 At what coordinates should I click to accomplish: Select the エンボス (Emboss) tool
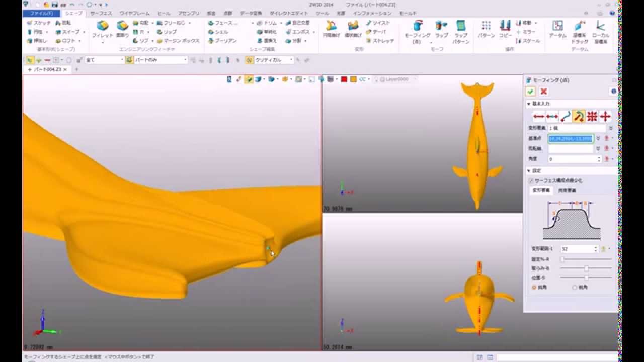pos(298,32)
